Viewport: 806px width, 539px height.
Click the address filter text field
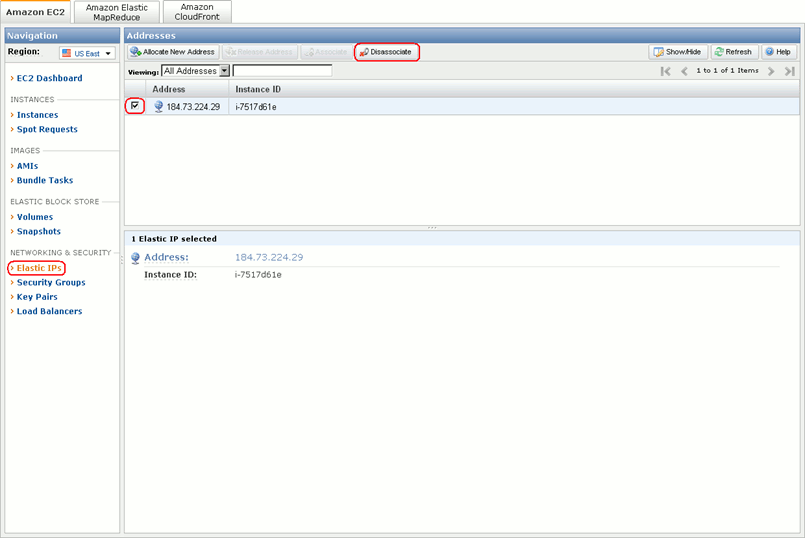pyautogui.click(x=282, y=70)
